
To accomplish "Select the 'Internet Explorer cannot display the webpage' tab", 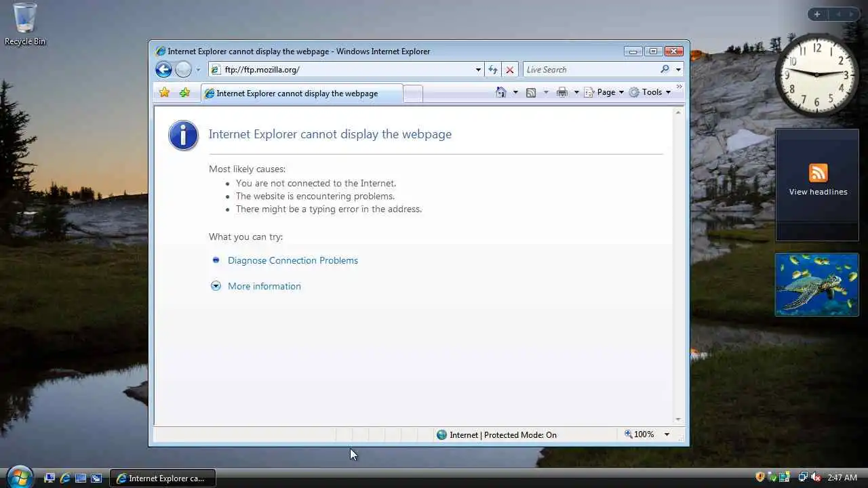I will pyautogui.click(x=302, y=94).
